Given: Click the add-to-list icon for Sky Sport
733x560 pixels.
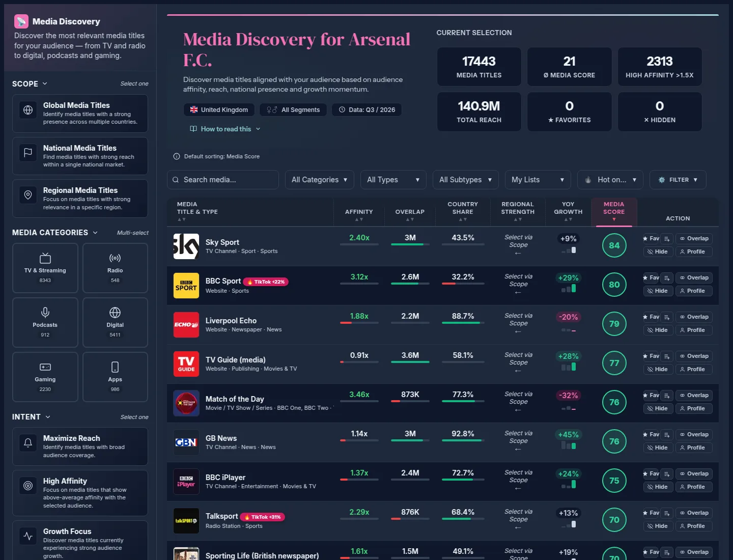Looking at the screenshot, I should (x=667, y=238).
